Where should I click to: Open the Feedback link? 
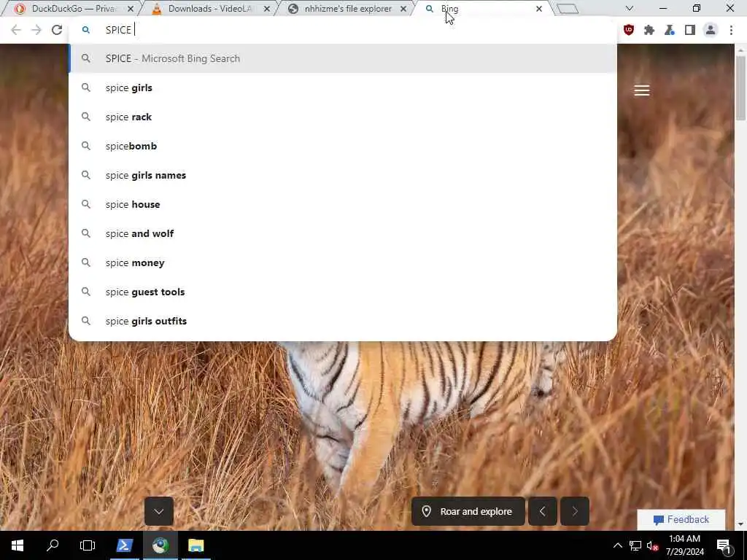681,519
